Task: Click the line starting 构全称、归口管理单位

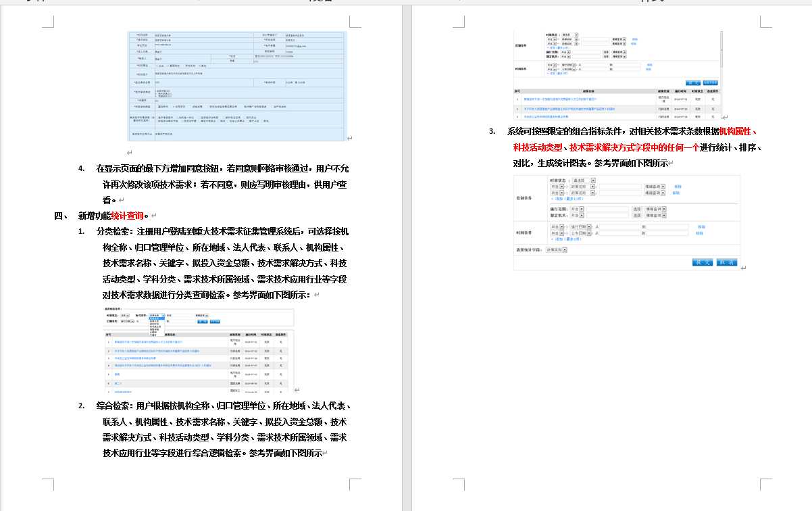Action: pyautogui.click(x=226, y=247)
